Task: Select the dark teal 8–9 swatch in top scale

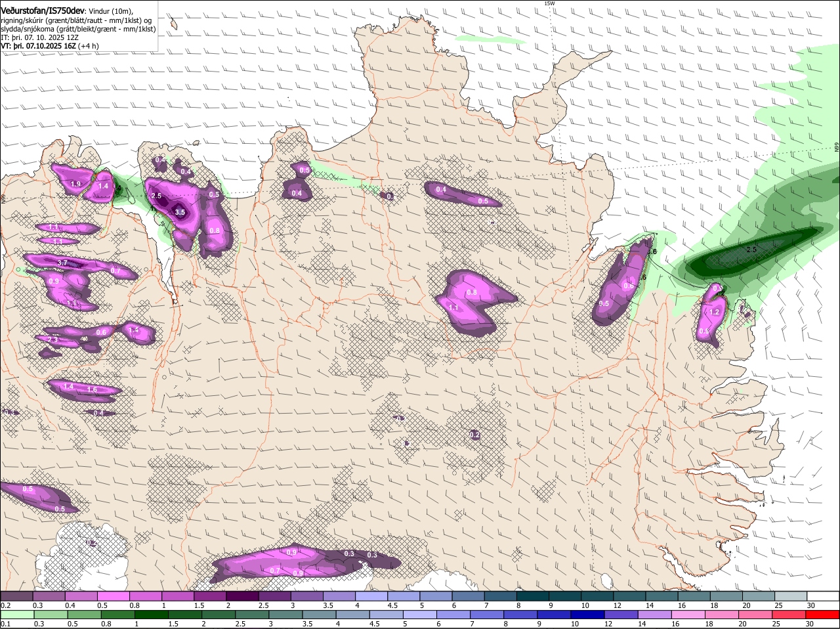Action: pyautogui.click(x=533, y=596)
